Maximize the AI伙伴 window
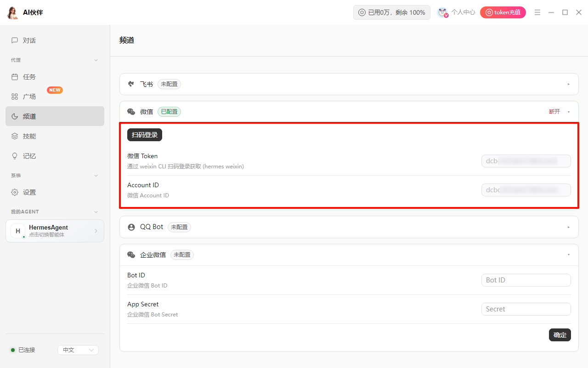The height and width of the screenshot is (368, 588). click(565, 12)
